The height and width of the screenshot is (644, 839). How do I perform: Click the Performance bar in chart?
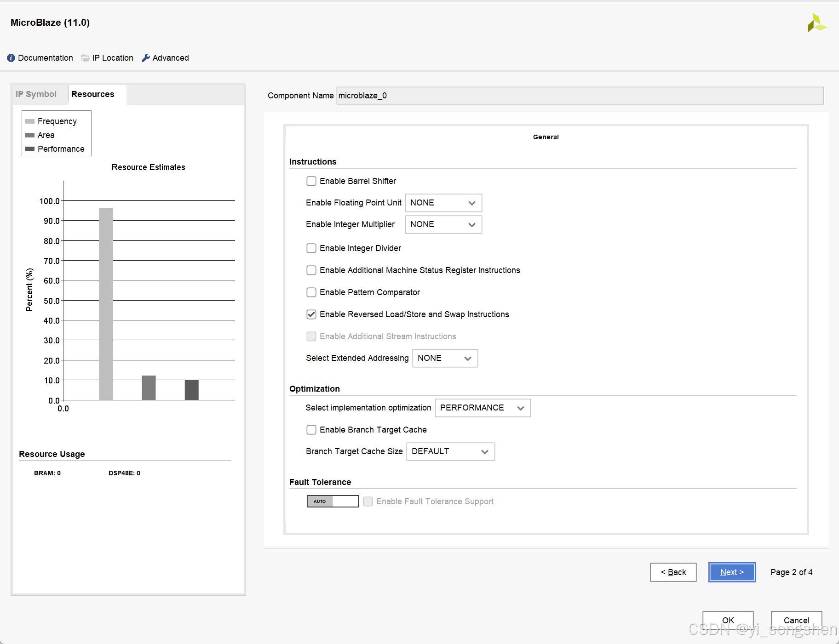tap(191, 390)
